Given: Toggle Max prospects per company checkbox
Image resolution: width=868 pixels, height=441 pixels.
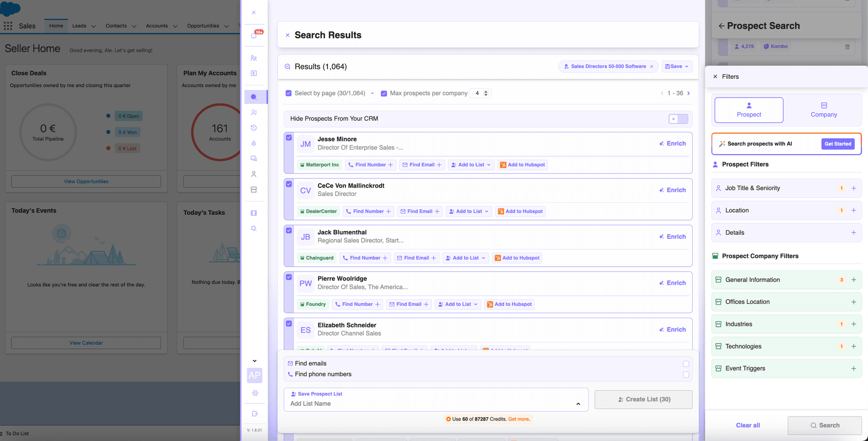Looking at the screenshot, I should pos(384,93).
